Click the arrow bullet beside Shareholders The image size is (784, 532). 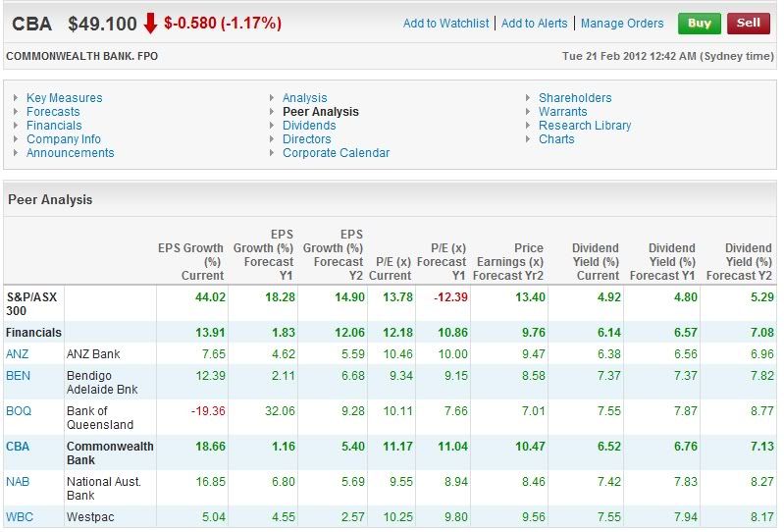(x=528, y=98)
